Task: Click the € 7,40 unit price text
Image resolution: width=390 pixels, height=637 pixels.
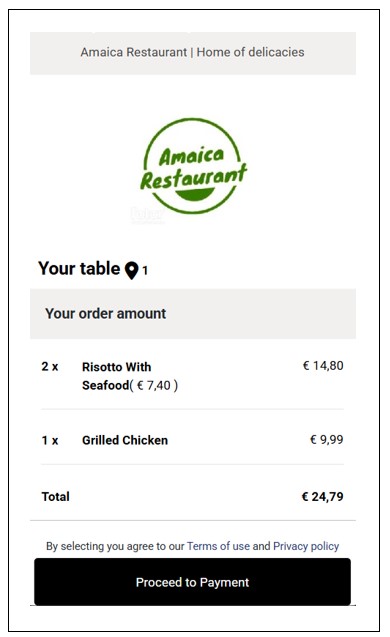Action: (x=154, y=385)
